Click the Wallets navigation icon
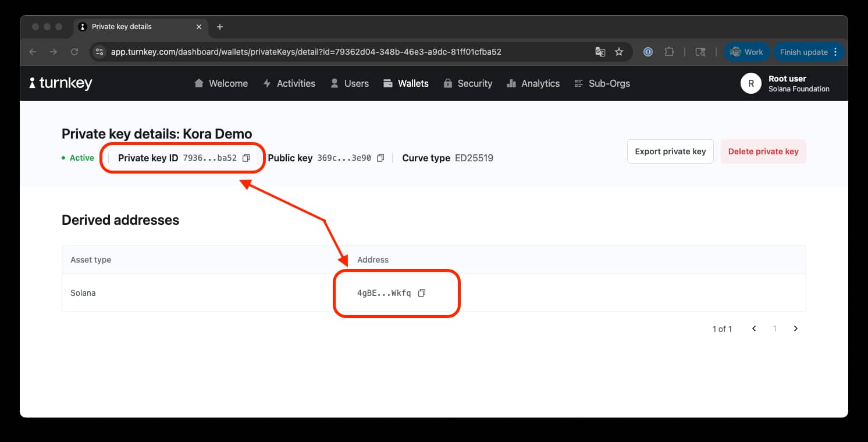868x442 pixels. coord(387,83)
